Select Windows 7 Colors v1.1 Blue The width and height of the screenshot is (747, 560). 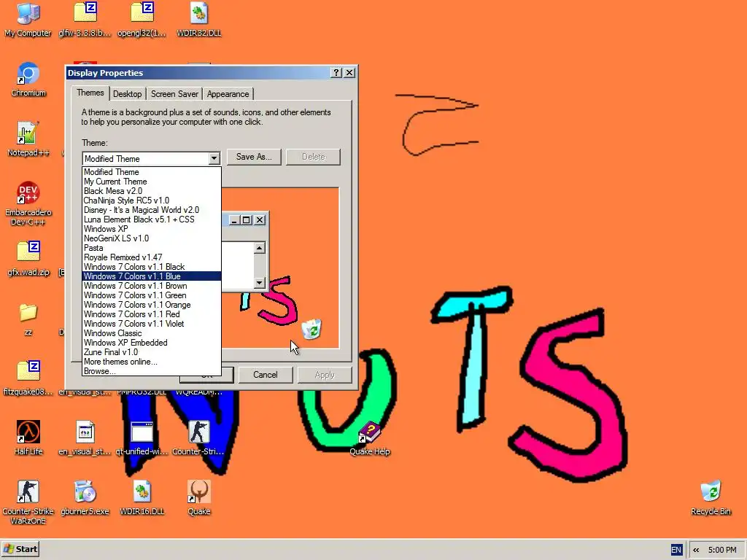pos(152,276)
